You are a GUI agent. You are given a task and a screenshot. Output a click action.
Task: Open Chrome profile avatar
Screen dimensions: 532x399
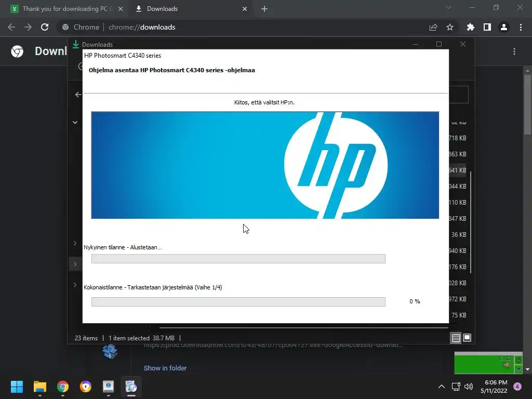[504, 27]
